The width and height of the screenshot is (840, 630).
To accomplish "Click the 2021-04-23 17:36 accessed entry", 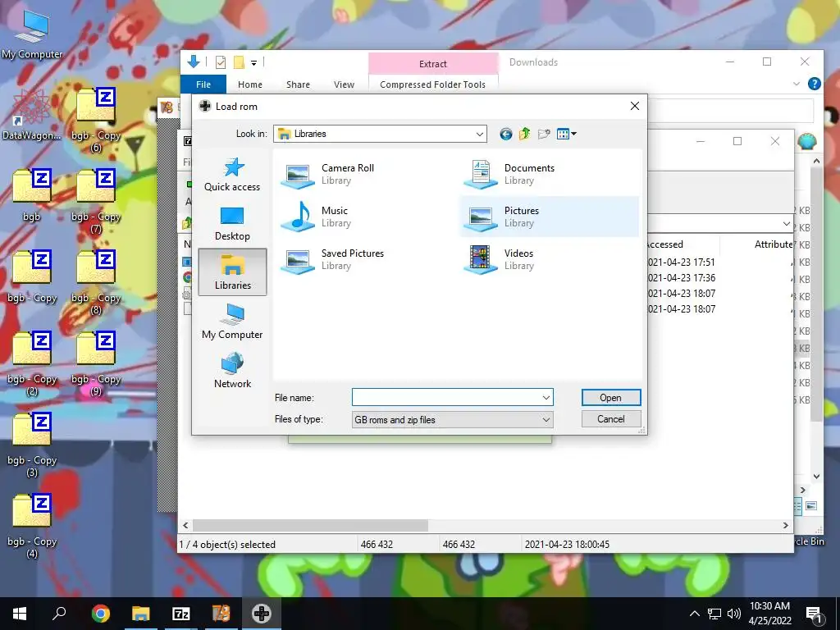I will [x=682, y=277].
